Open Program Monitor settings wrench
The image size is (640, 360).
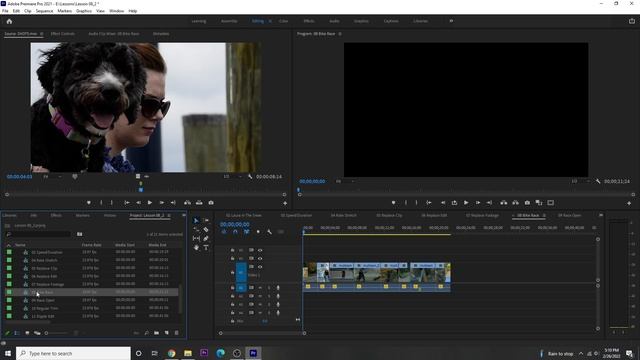coord(598,181)
